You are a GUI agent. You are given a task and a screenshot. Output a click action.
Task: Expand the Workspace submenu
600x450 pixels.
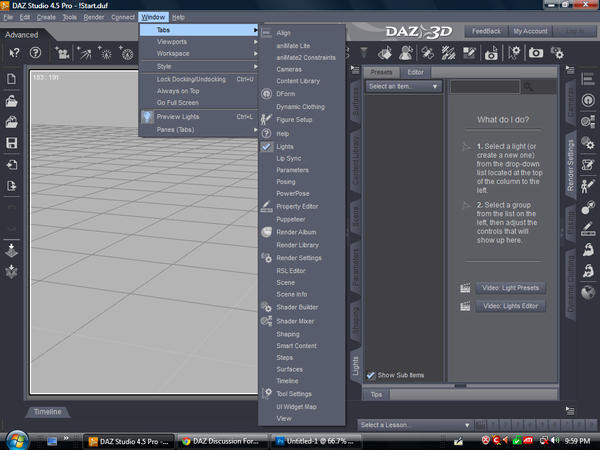tap(199, 54)
